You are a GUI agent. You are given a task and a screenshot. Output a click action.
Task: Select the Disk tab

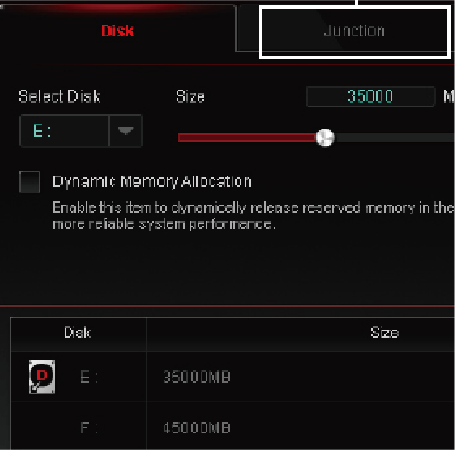pyautogui.click(x=118, y=31)
